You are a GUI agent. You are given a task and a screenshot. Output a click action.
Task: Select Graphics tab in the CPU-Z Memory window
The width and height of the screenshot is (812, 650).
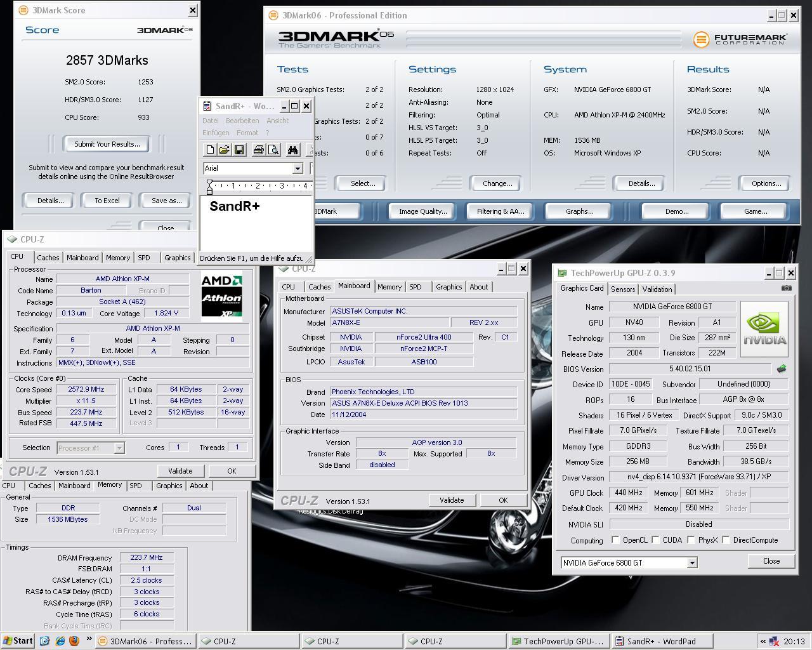coord(169,486)
